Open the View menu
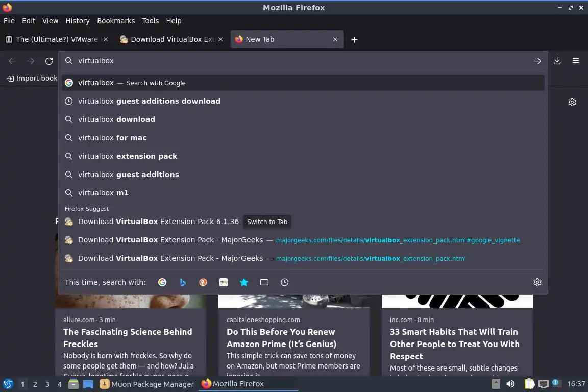This screenshot has height=392, width=588. tap(50, 21)
